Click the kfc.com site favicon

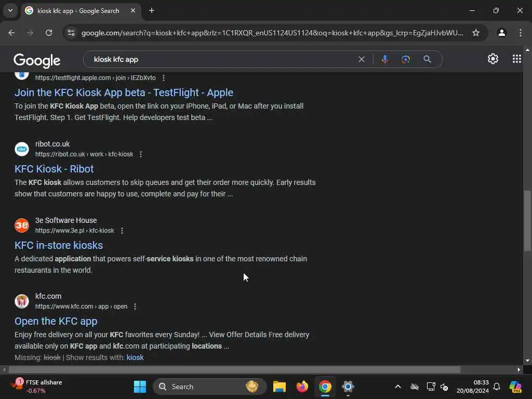pos(22,301)
